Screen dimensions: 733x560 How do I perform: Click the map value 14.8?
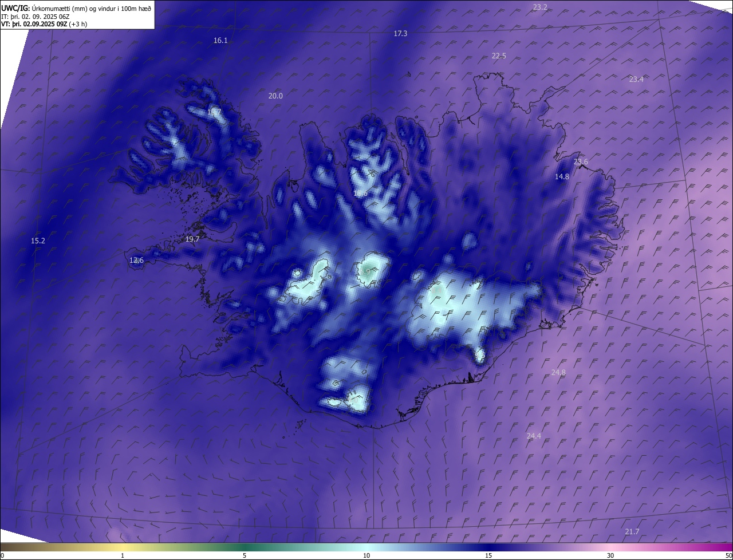click(x=562, y=177)
